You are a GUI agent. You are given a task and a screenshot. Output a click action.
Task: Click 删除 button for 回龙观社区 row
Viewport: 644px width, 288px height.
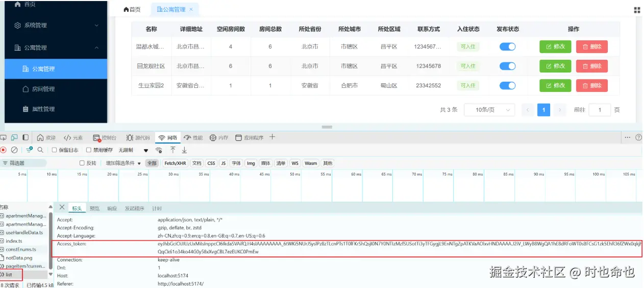pos(592,66)
